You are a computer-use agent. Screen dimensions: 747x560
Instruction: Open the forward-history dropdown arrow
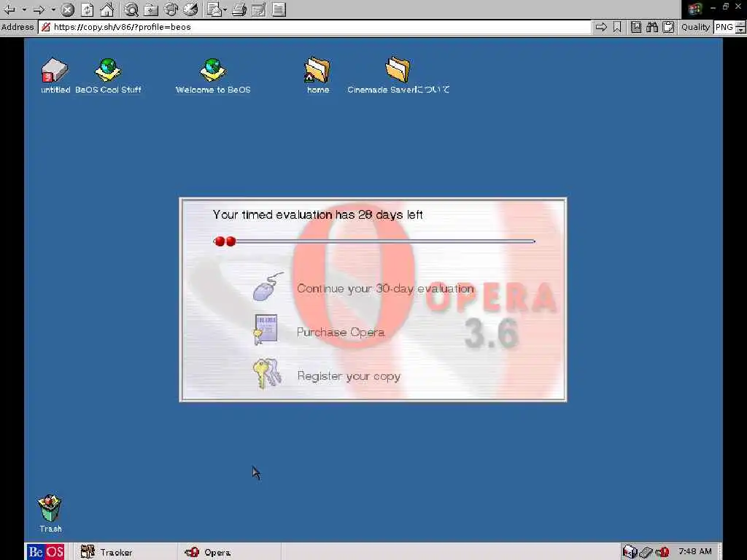(x=53, y=9)
